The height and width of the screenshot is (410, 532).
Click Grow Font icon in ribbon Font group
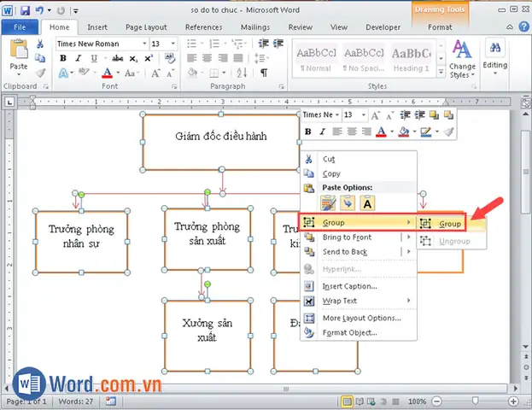155,73
